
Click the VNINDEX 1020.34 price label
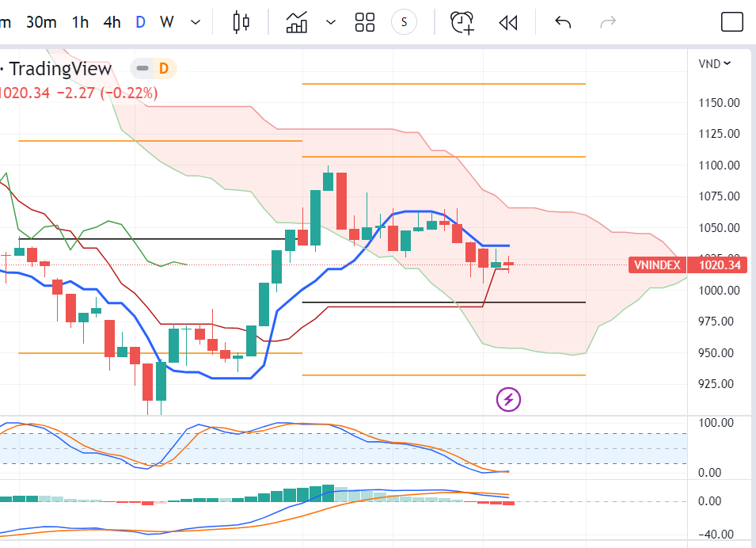[x=688, y=265]
